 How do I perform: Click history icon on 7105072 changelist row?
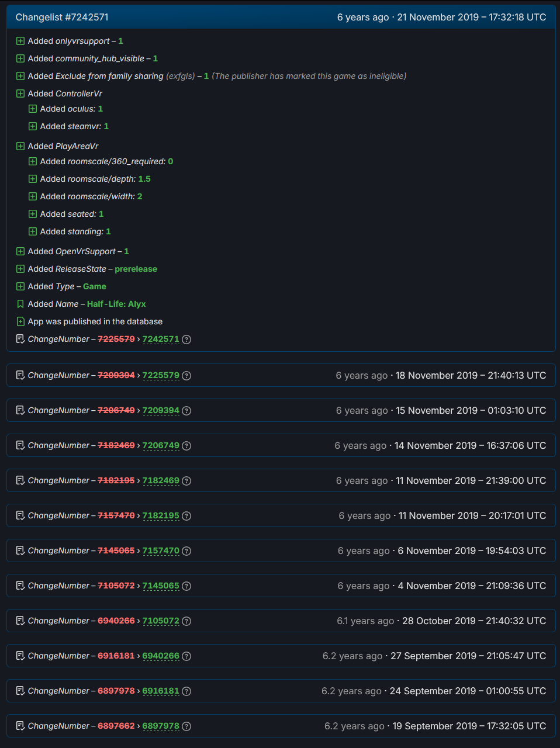pyautogui.click(x=20, y=621)
